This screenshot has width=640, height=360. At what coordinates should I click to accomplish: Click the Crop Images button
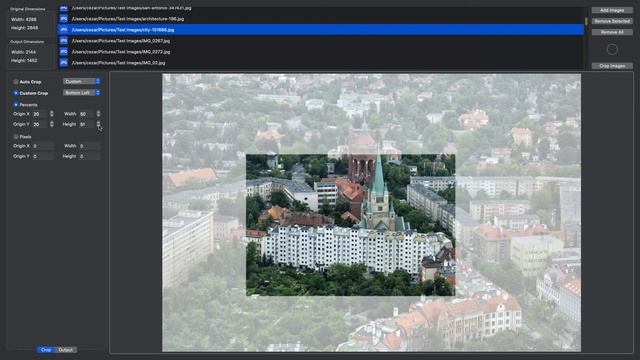612,66
